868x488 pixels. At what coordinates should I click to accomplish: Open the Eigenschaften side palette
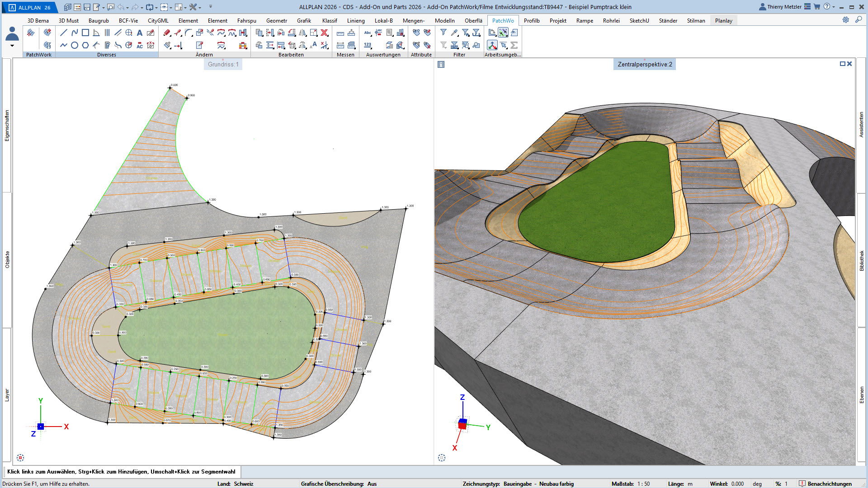tap(7, 126)
